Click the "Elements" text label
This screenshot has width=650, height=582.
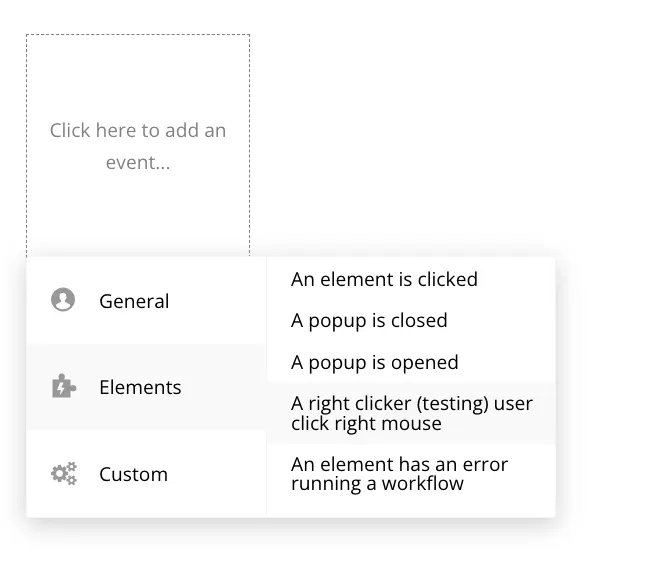[140, 387]
